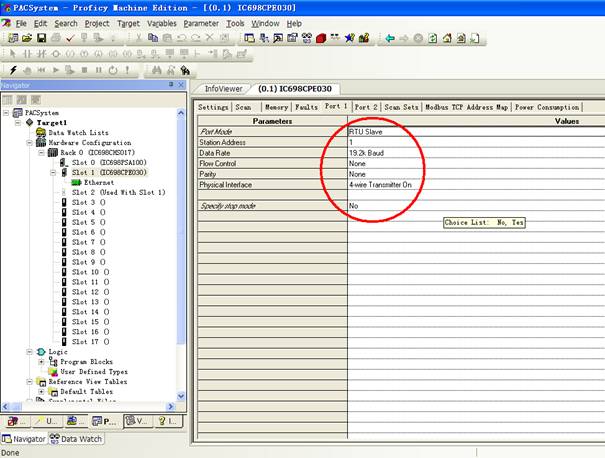Screen dimensions: 605x458
Task: Click the RTU Slave port mode value
Action: (x=365, y=131)
